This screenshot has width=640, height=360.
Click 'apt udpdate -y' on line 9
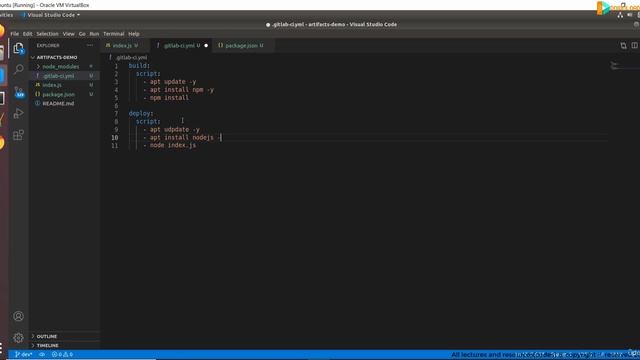click(x=174, y=129)
